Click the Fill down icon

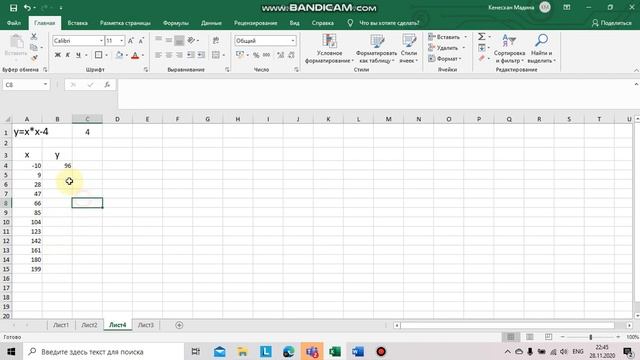pos(482,48)
